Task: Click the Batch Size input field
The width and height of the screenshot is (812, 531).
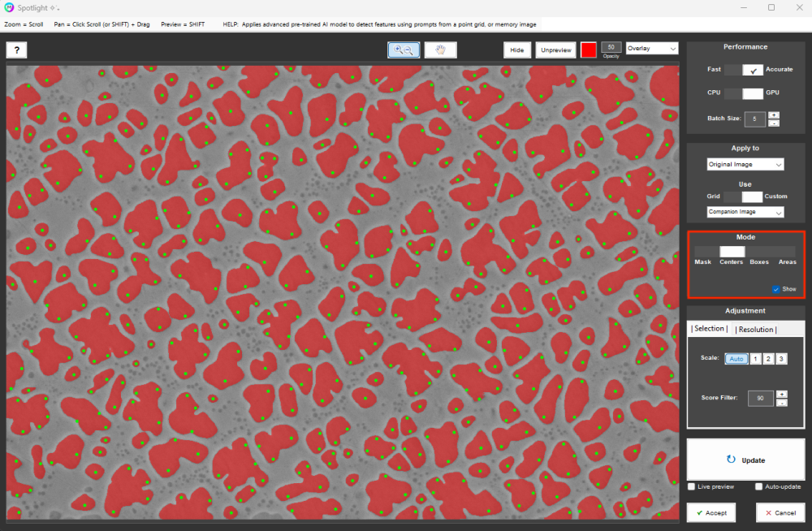Action: click(754, 119)
